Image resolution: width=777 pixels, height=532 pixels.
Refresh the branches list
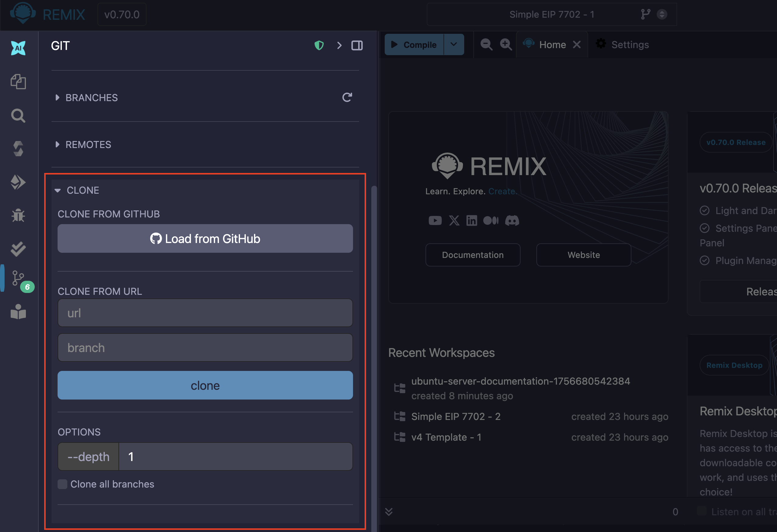pyautogui.click(x=347, y=97)
